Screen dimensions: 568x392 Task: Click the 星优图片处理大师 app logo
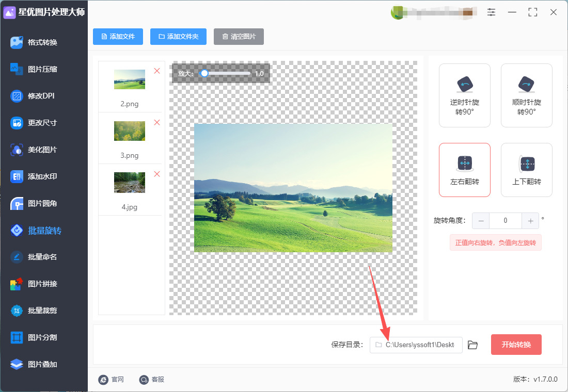click(9, 12)
